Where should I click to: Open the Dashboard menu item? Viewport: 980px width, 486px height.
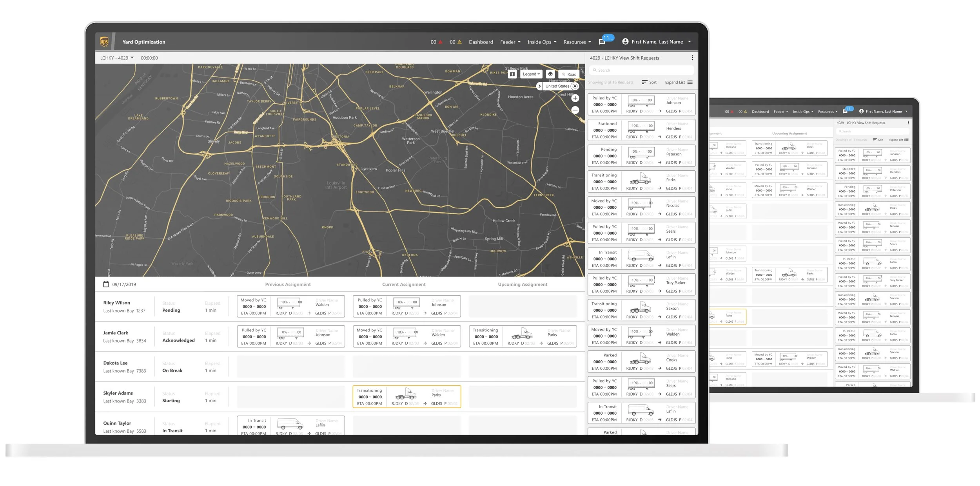481,42
